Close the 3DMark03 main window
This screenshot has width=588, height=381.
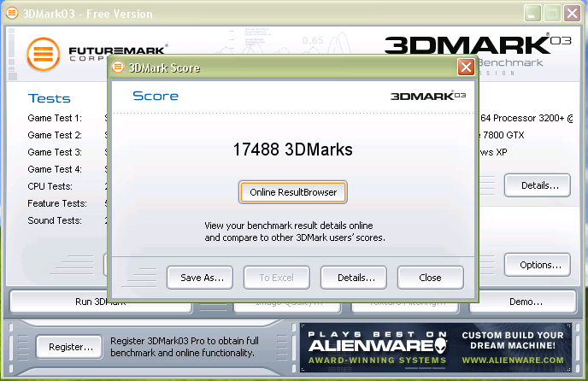click(573, 14)
